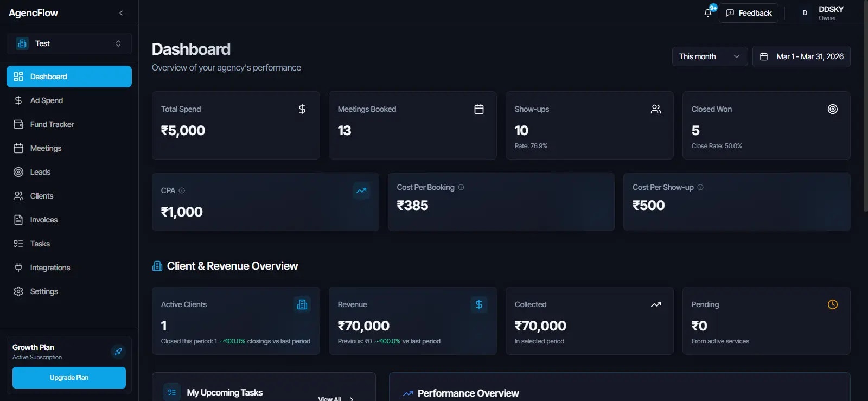
Task: Click the ₹5,000 Total Spend value
Action: [183, 131]
